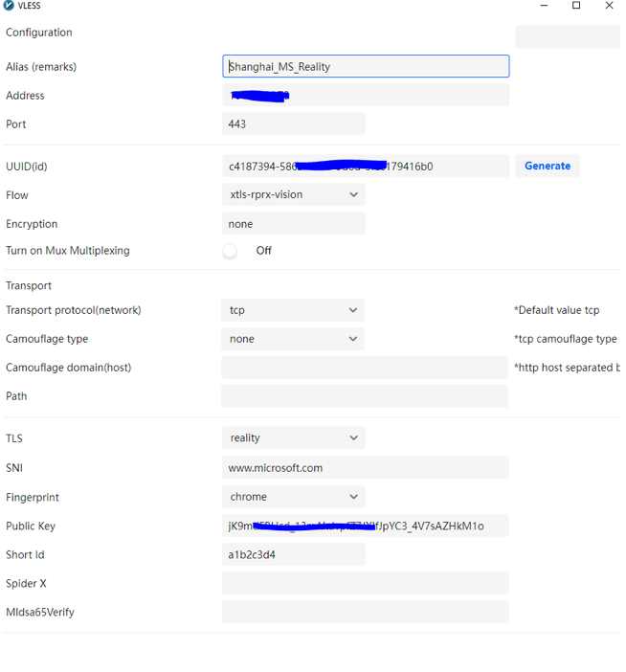Click the VLESS app icon in title bar
The height and width of the screenshot is (672, 626).
pos(9,6)
